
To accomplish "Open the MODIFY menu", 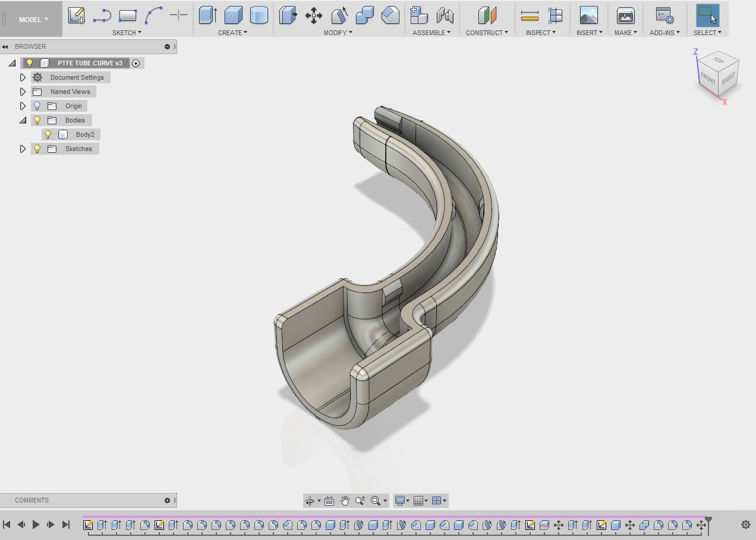I will 338,33.
